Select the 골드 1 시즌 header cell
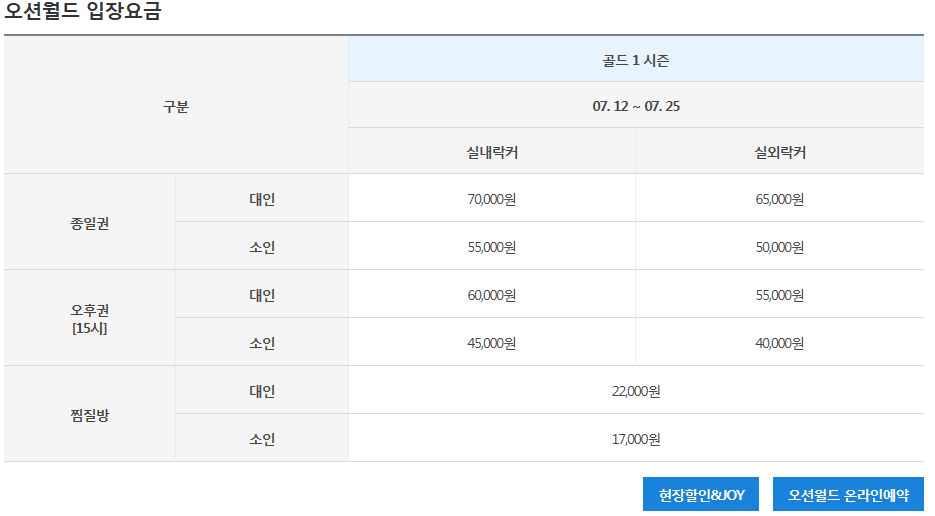 (x=636, y=60)
